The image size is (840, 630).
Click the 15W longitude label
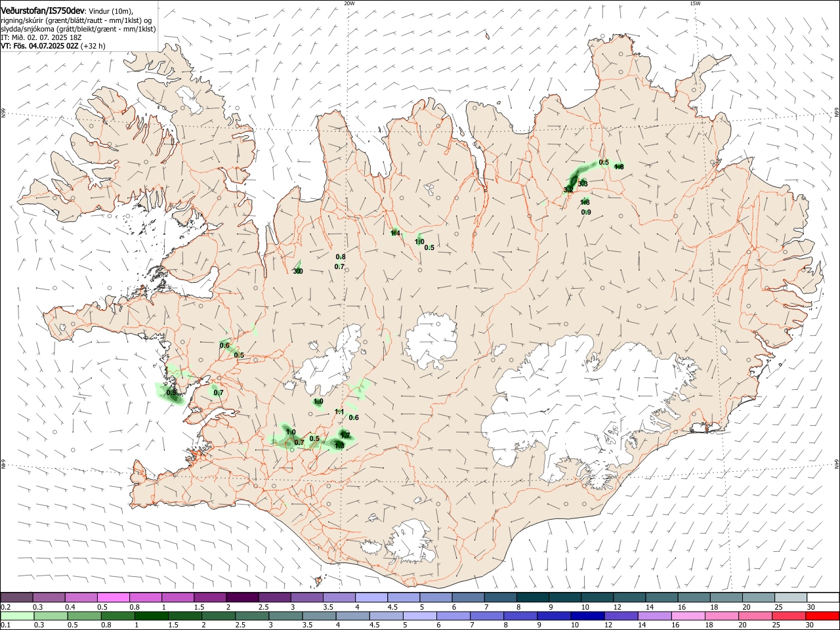pos(695,3)
